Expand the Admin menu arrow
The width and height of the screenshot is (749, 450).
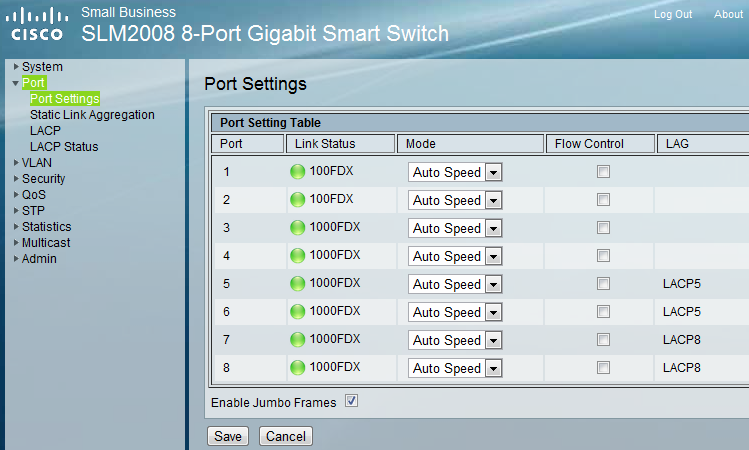click(x=16, y=258)
